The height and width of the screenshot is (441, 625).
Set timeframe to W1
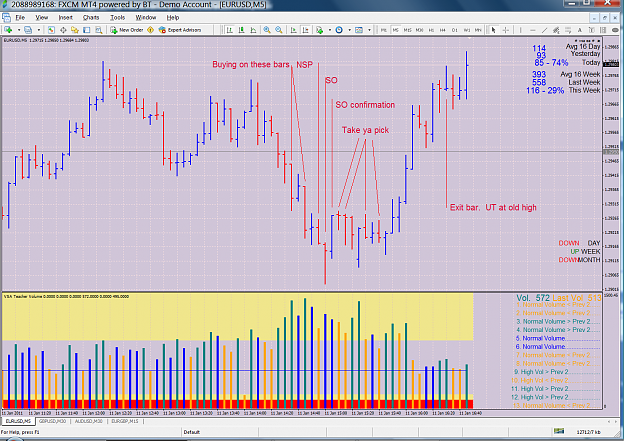467,30
